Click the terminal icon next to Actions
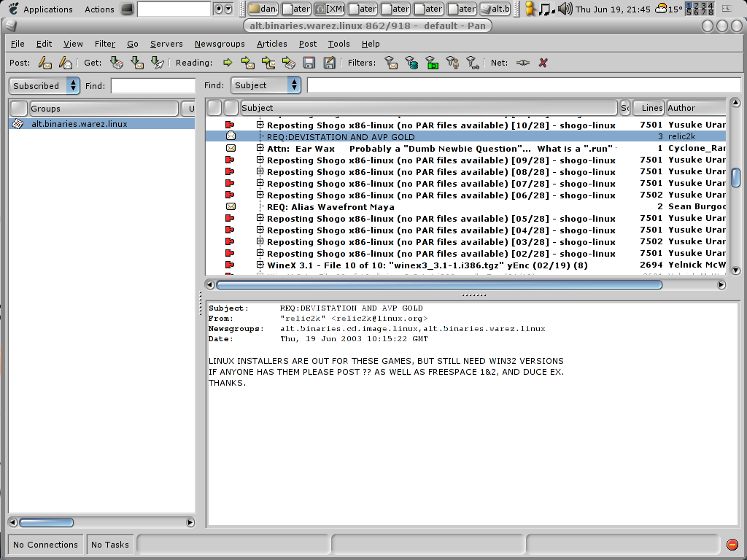This screenshot has width=747, height=560. pyautogui.click(x=127, y=9)
